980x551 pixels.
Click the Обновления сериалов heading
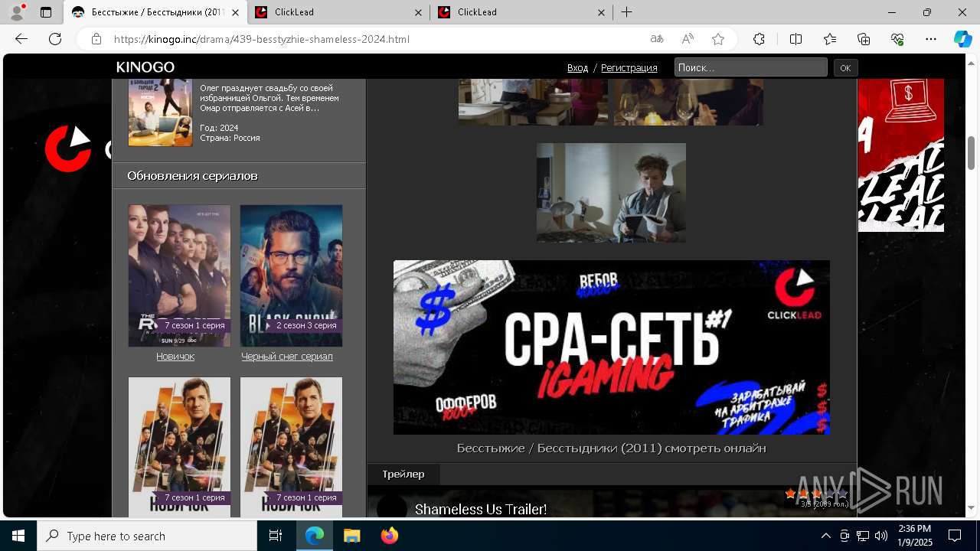[x=192, y=176]
